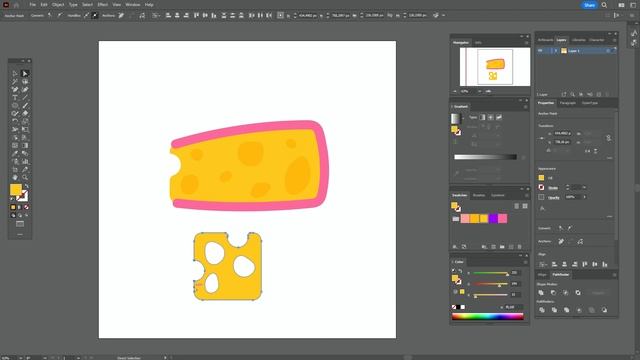Toggle constrain width and height proportions
The image size is (640, 360).
click(609, 138)
